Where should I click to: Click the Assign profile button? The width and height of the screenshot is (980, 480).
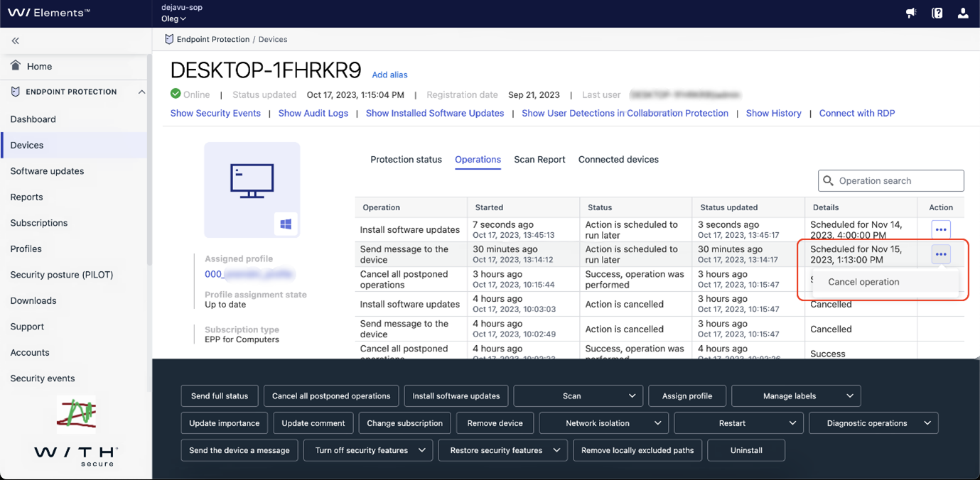coord(687,396)
